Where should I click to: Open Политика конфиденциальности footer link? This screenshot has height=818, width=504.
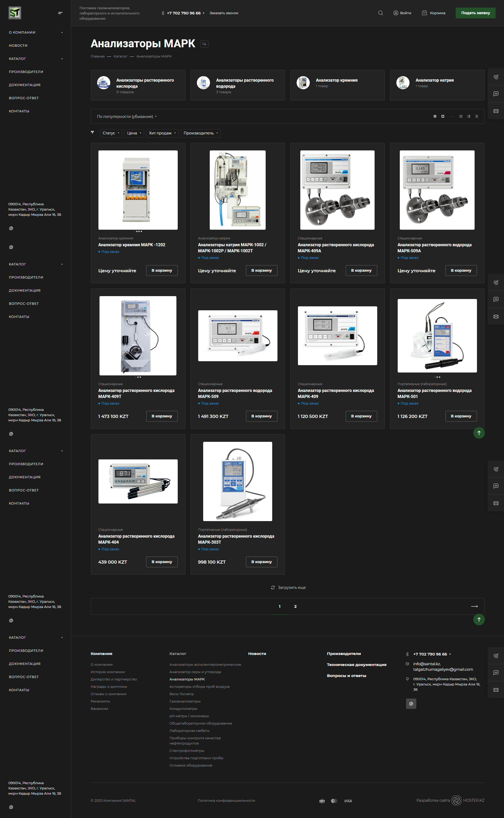(x=226, y=800)
